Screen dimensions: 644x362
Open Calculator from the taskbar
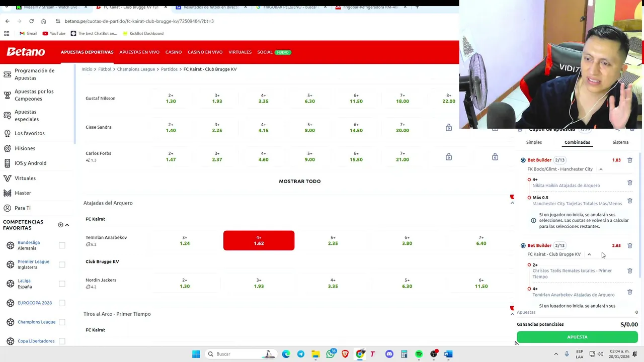(x=404, y=354)
